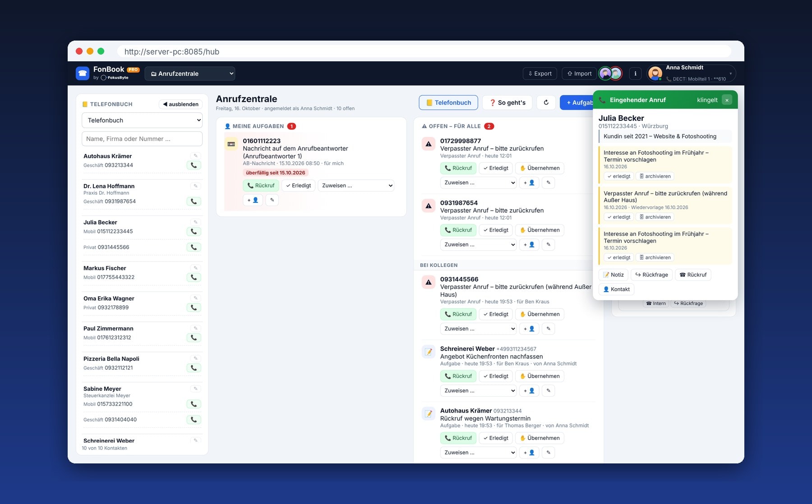Click Rückfrage in Julia Becker popup
Screen dimensions: 812x504
coord(651,275)
